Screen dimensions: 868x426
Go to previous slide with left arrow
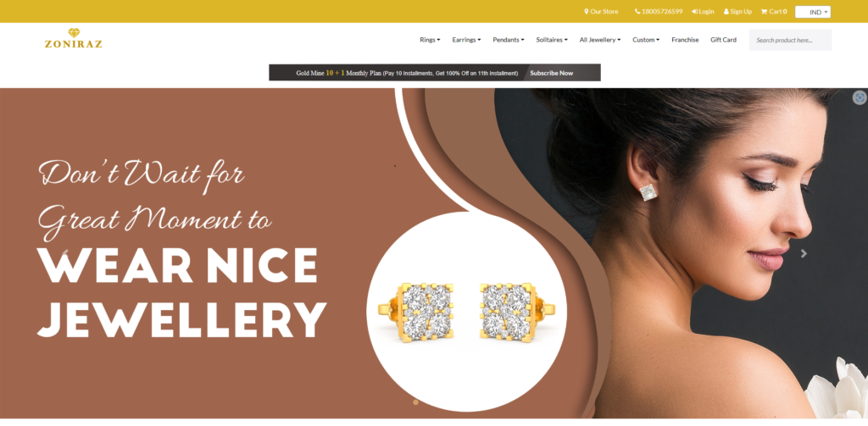[64, 253]
